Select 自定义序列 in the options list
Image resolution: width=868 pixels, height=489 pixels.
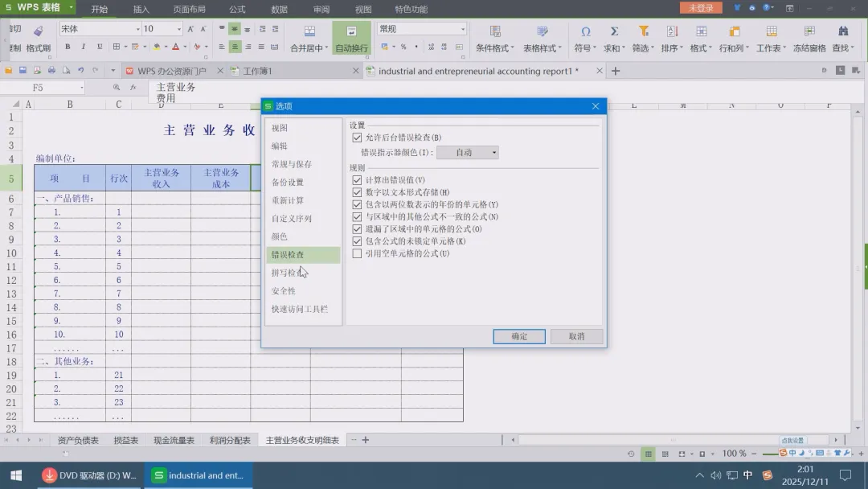pos(303,219)
